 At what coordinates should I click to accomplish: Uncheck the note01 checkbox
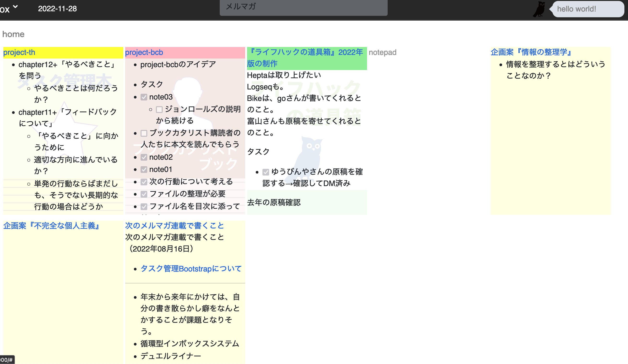click(x=144, y=170)
